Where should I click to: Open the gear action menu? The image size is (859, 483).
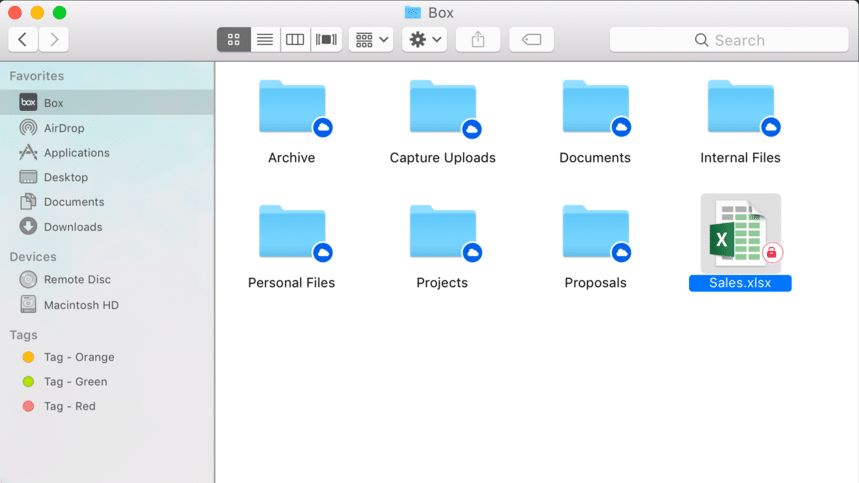pyautogui.click(x=425, y=39)
